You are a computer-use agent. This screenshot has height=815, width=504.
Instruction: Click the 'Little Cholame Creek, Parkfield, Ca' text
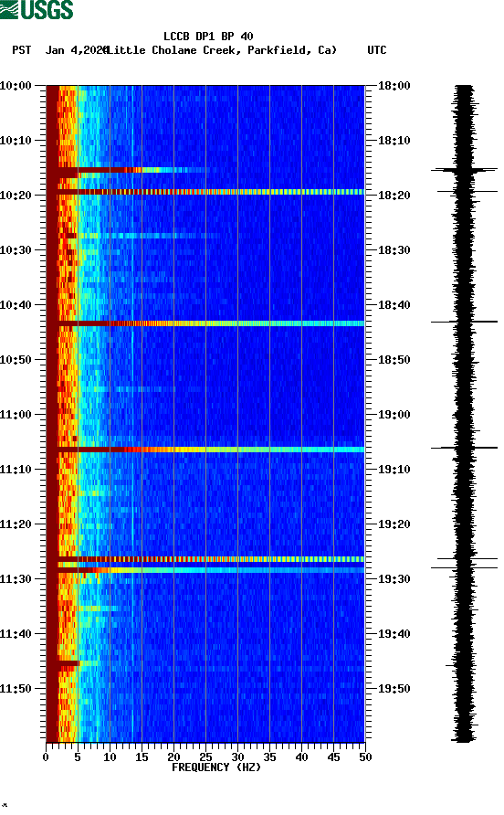pyautogui.click(x=223, y=50)
